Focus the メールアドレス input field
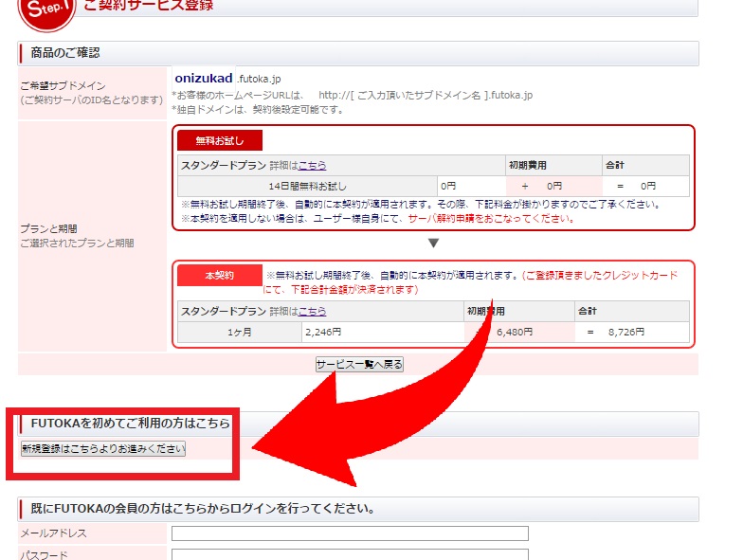The height and width of the screenshot is (560, 743). tap(350, 533)
